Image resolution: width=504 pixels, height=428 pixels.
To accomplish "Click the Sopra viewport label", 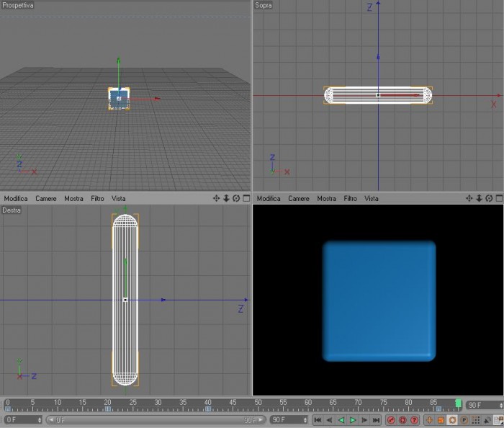I will [x=264, y=5].
